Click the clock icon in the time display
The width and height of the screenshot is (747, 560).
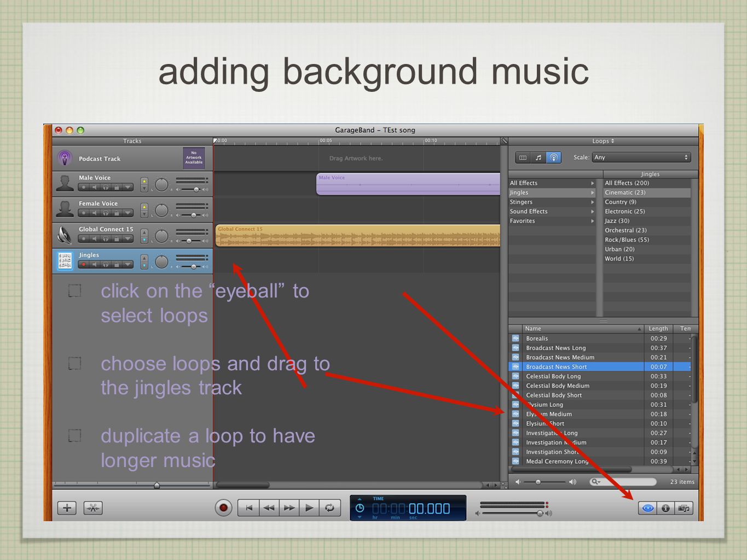[360, 508]
